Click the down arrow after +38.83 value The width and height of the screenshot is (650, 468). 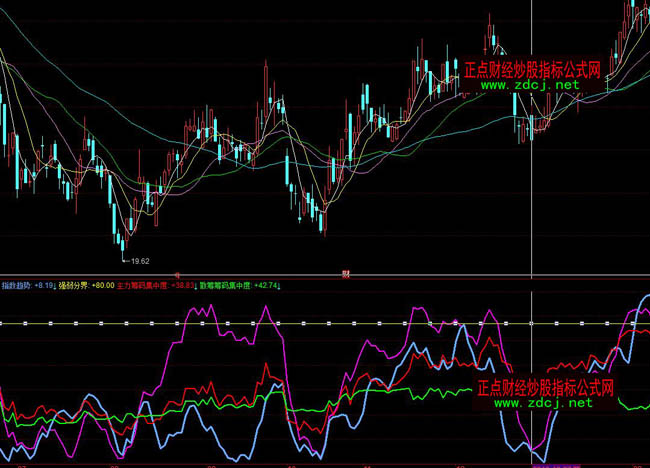(196, 286)
